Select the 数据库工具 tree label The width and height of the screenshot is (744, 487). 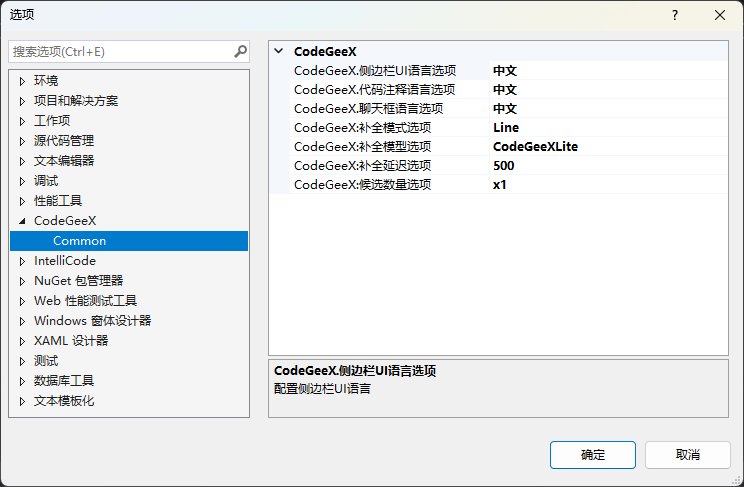pyautogui.click(x=64, y=381)
